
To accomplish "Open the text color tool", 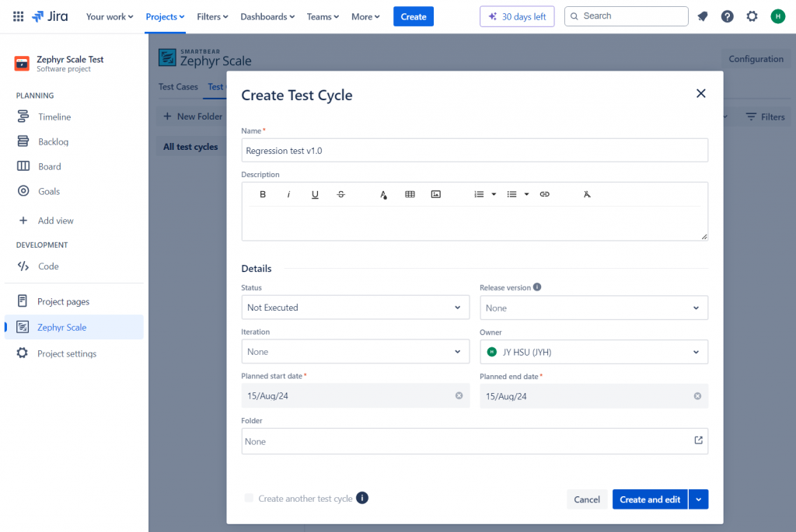I will [383, 194].
